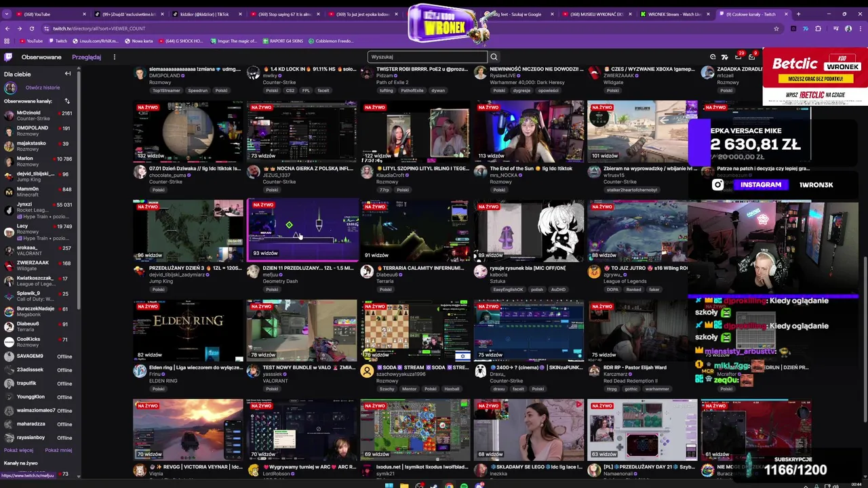868x488 pixels.
Task: Click the Jump King category under dejvid_tibijski
Action: (x=161, y=281)
